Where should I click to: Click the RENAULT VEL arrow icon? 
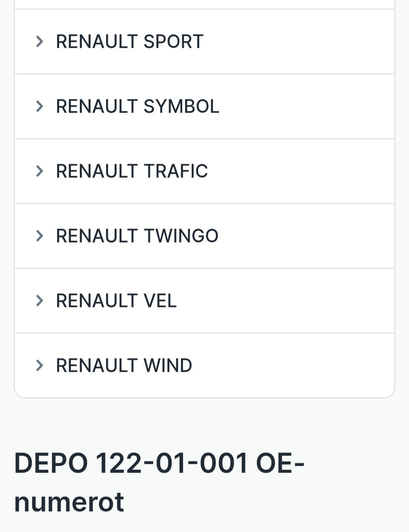pos(40,301)
